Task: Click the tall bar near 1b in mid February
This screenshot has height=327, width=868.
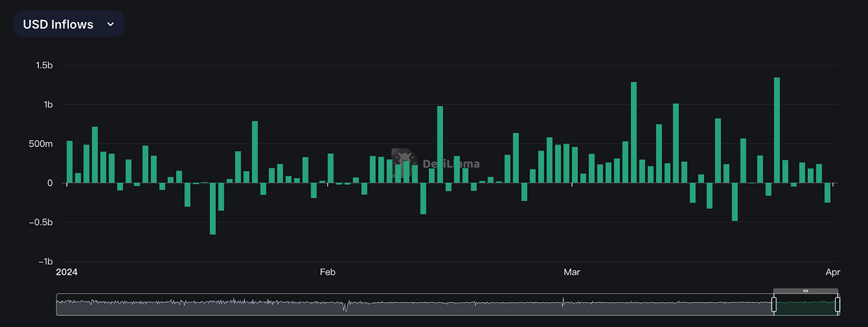Action: (x=440, y=145)
